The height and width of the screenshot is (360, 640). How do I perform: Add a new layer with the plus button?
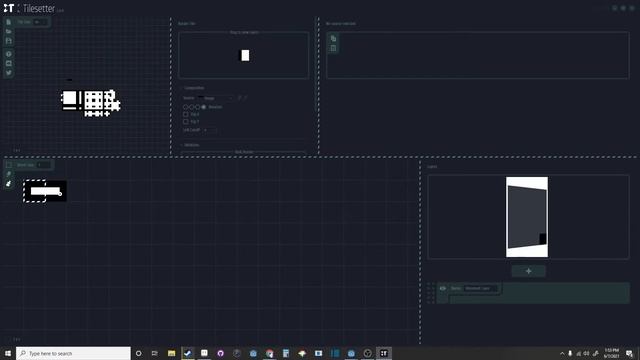(x=529, y=271)
